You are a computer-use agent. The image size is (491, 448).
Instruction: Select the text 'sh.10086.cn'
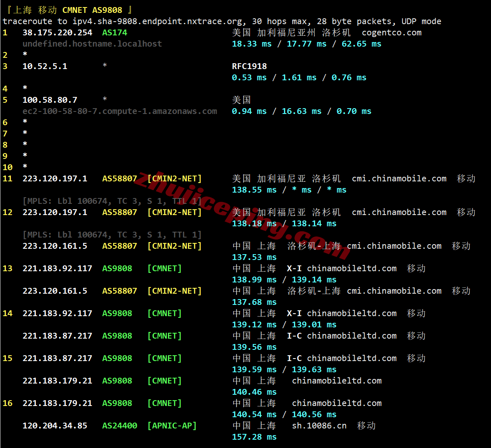319,426
